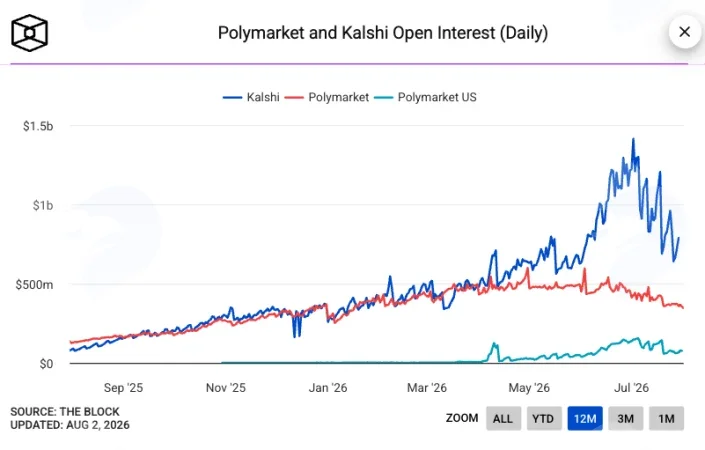Click the "Sep '25" x-axis label
The image size is (705, 450).
pyautogui.click(x=123, y=388)
